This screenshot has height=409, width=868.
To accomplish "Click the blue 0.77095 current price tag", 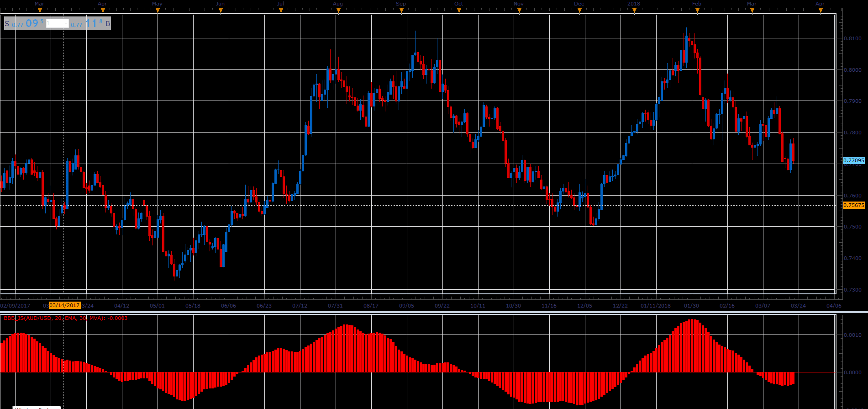I will click(x=853, y=160).
